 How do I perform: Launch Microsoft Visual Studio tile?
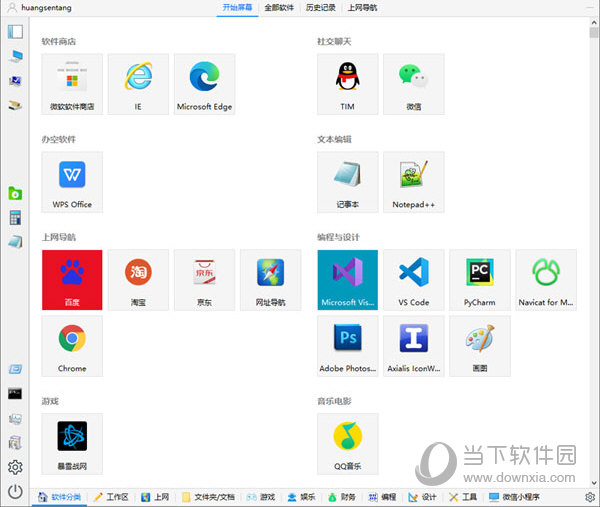(347, 280)
